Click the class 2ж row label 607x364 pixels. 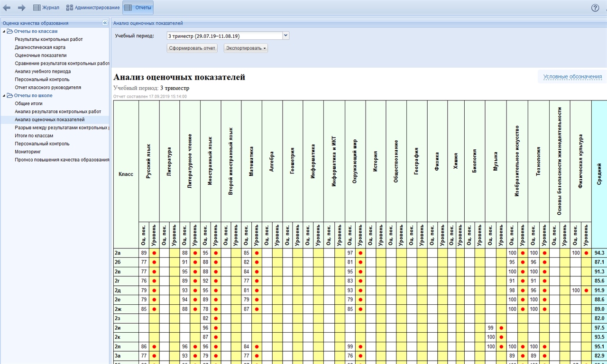126,309
